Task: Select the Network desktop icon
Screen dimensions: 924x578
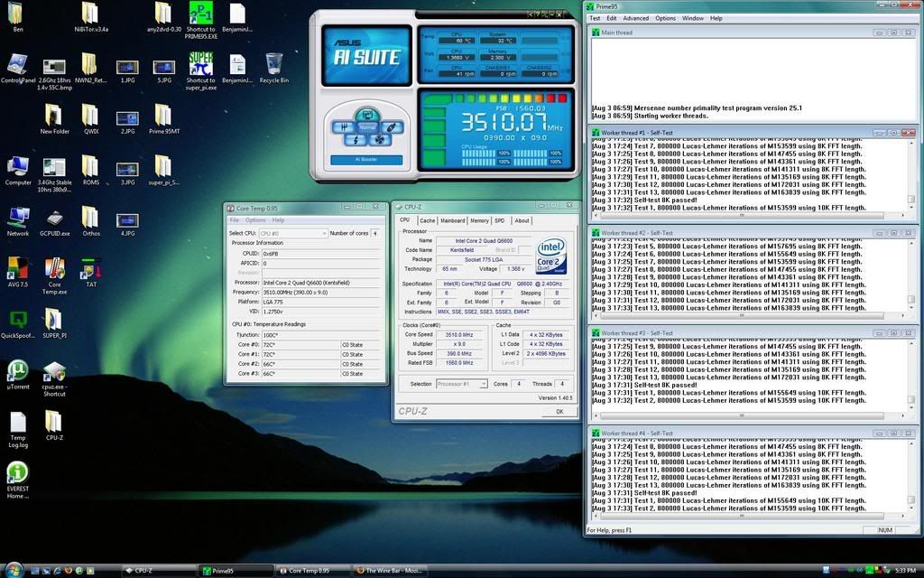Action: click(x=18, y=222)
